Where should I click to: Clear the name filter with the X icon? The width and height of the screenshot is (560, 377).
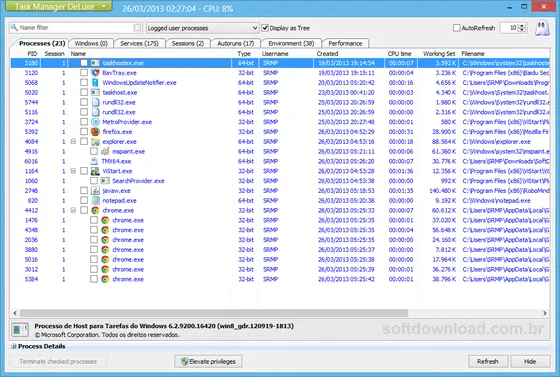137,28
